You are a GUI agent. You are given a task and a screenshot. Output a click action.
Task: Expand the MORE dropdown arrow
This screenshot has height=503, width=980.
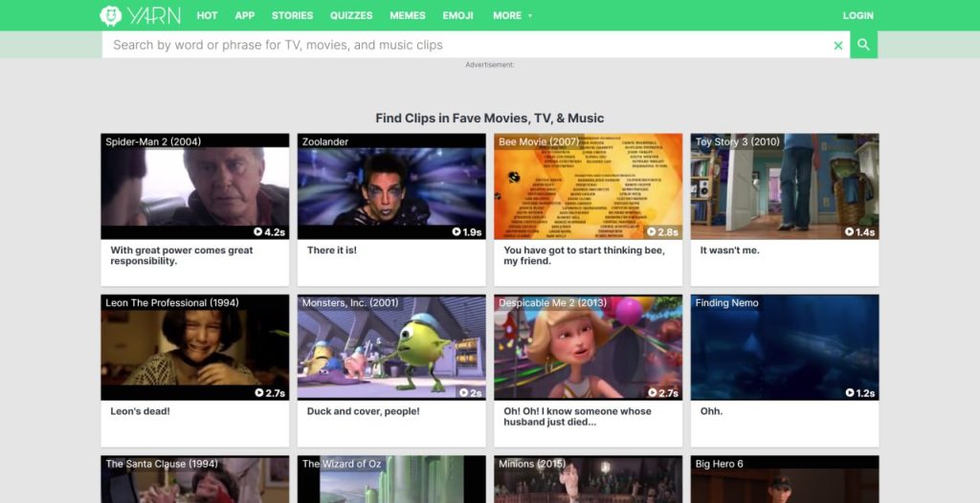530,15
